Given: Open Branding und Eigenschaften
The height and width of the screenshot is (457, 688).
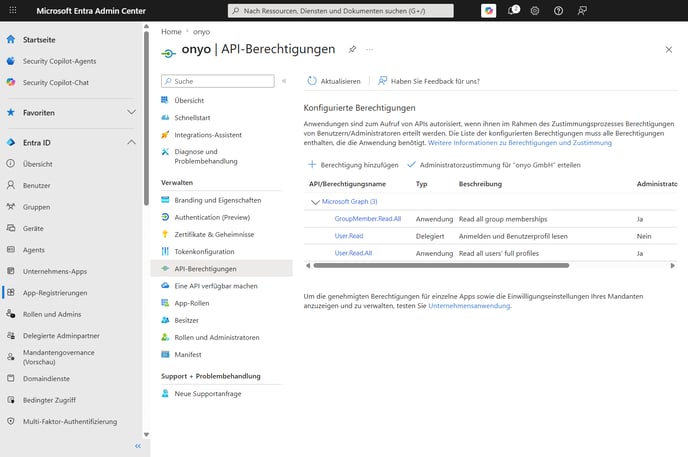Looking at the screenshot, I should coord(217,200).
